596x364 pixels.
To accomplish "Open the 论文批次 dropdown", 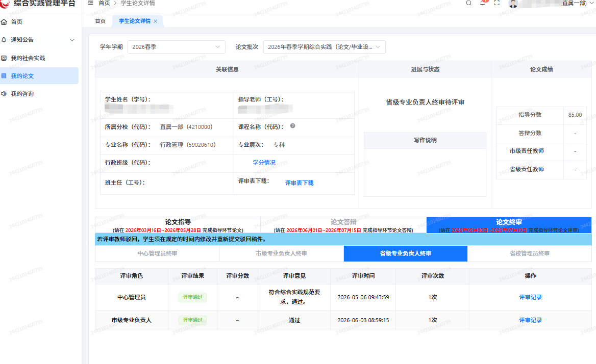I will point(324,47).
